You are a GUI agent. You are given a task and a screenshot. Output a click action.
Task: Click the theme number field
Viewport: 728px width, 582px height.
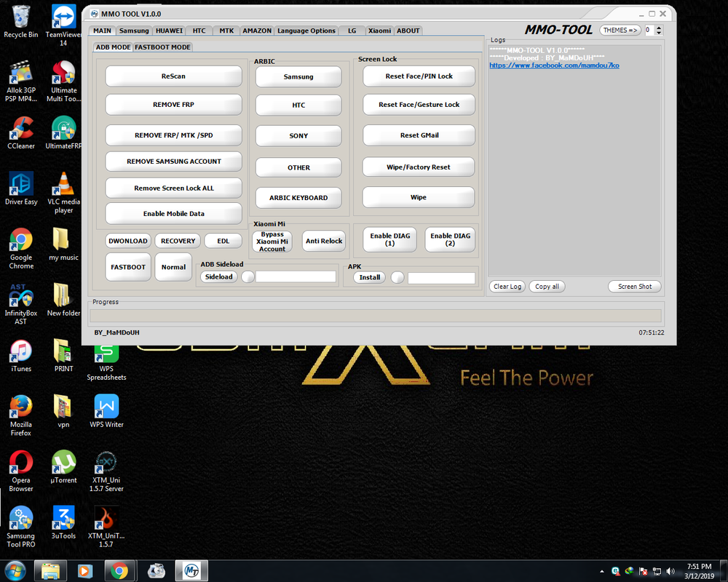pyautogui.click(x=649, y=30)
